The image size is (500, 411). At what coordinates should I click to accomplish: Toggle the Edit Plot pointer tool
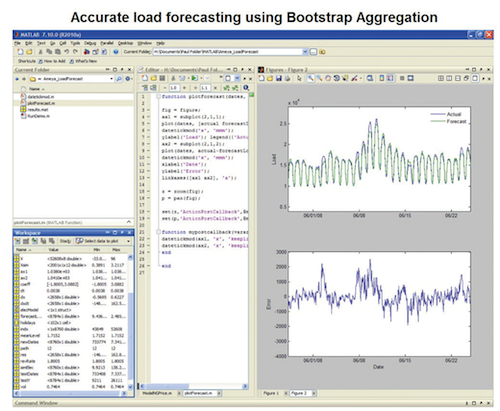(x=299, y=78)
